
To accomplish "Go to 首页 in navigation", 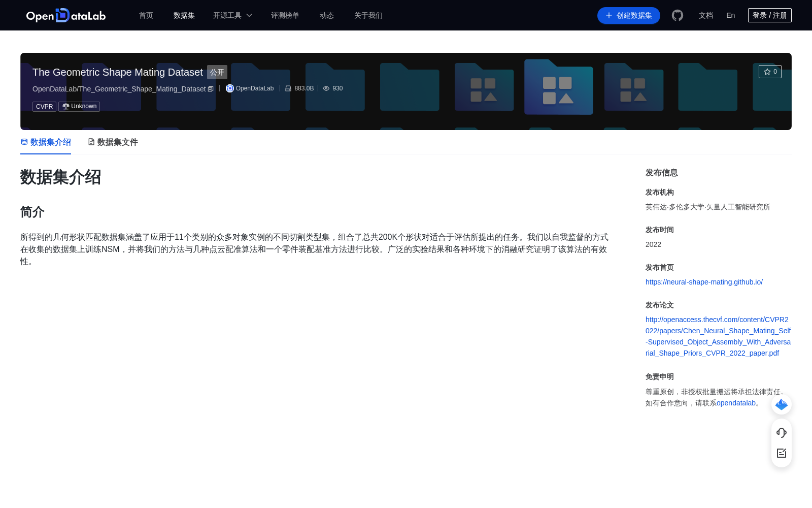I will point(146,15).
